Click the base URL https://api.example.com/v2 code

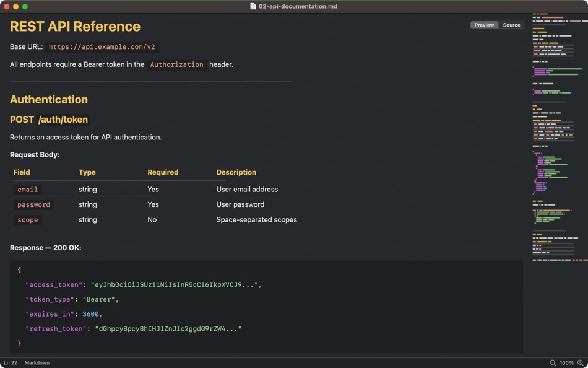102,47
